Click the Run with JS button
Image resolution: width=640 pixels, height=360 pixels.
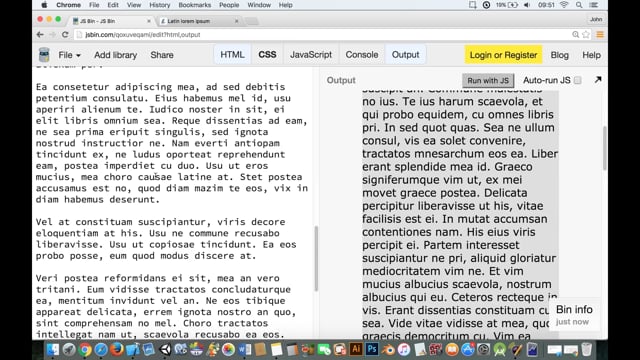tap(488, 80)
